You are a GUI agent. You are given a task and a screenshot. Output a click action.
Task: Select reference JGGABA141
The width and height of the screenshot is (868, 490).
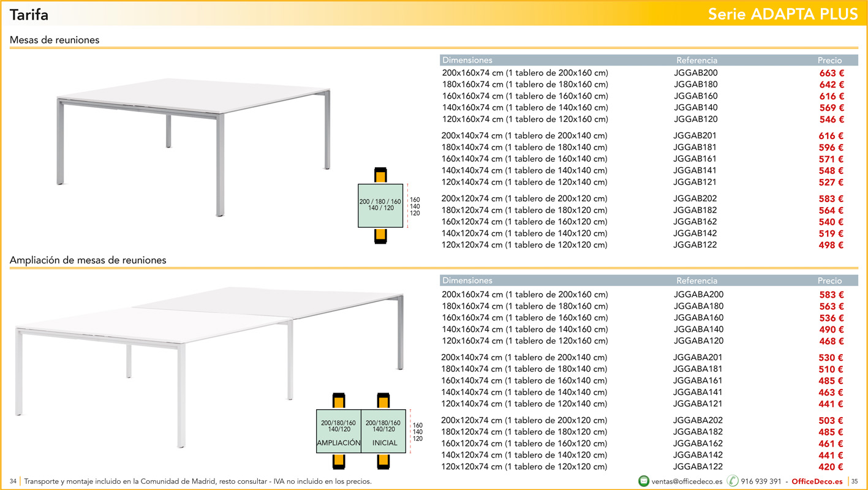pos(698,393)
